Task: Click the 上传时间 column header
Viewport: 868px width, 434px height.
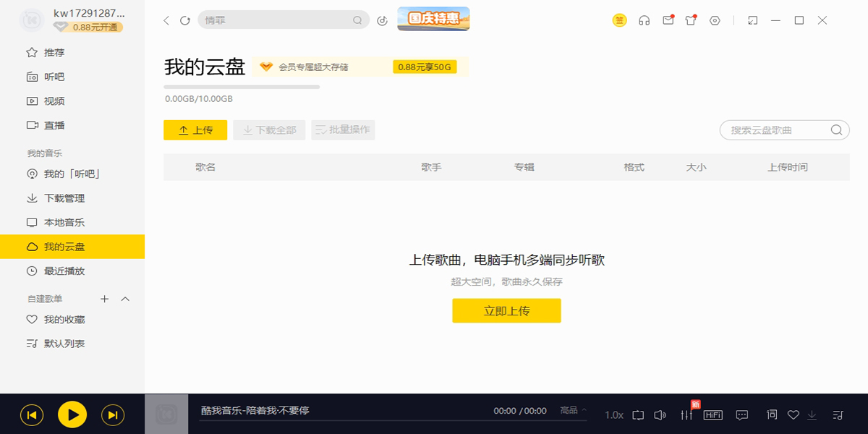Action: point(788,167)
